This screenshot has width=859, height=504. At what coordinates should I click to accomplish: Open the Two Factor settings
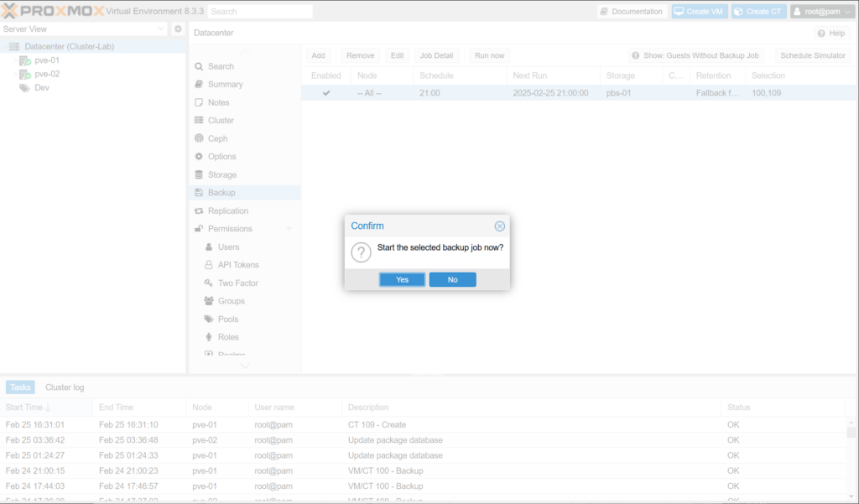(237, 283)
